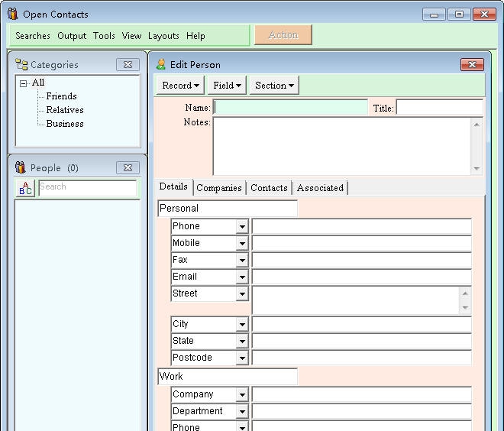Expand the Phone field type dropdown under Personal

242,227
